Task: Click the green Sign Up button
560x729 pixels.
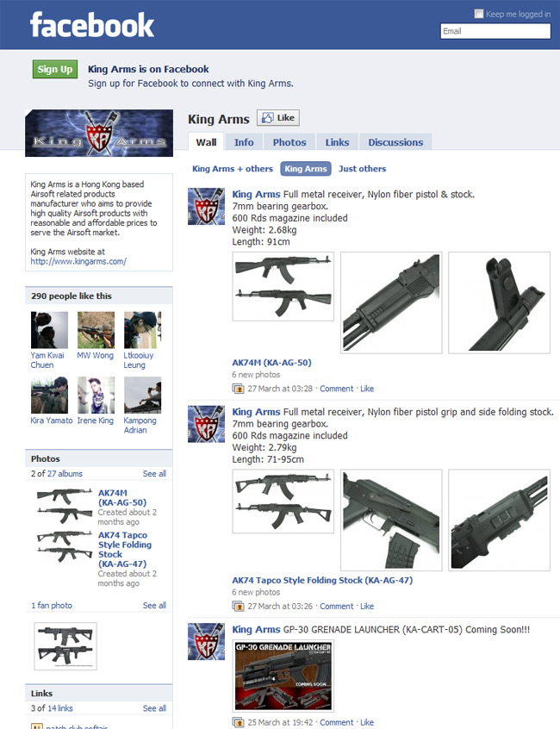Action: pyautogui.click(x=55, y=69)
